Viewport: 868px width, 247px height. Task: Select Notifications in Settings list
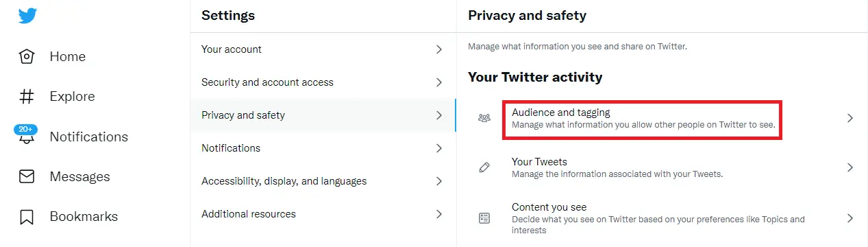tap(323, 148)
